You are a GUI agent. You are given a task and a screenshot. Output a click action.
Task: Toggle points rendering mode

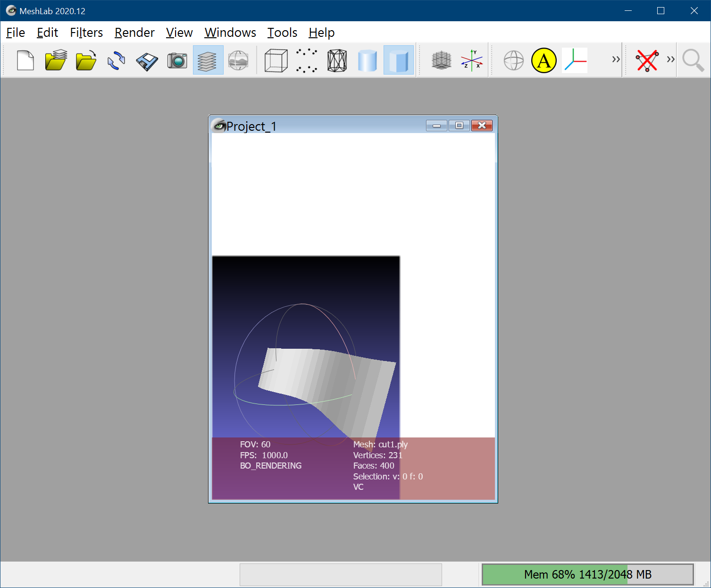click(x=307, y=60)
